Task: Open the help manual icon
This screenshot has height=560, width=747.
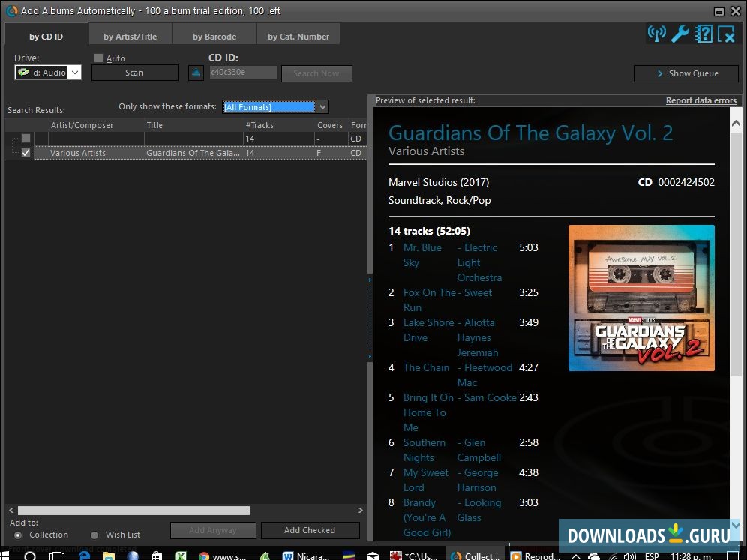Action: coord(703,33)
